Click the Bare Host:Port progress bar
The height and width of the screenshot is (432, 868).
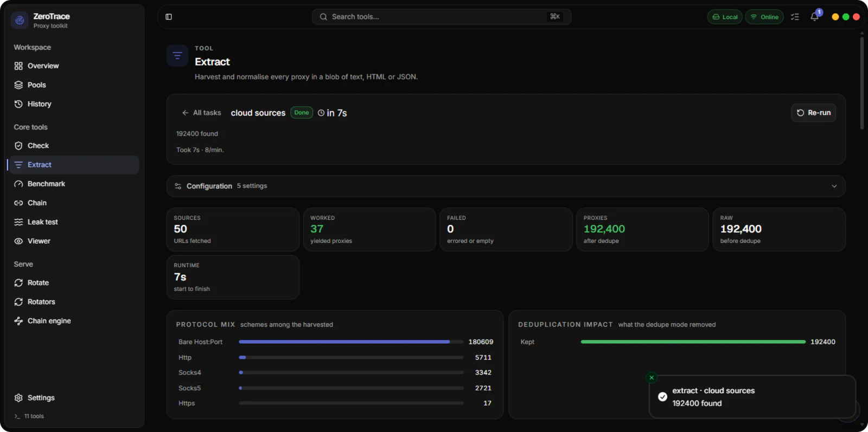351,342
